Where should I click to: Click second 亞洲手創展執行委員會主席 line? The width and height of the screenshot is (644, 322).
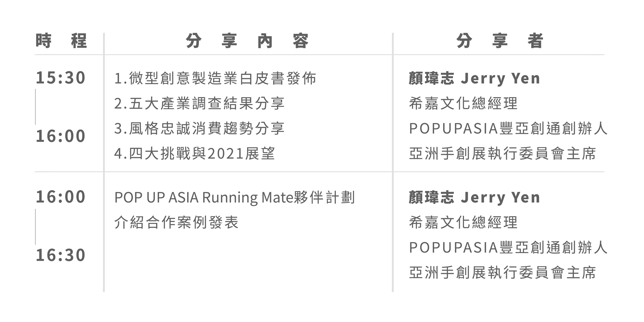(503, 273)
